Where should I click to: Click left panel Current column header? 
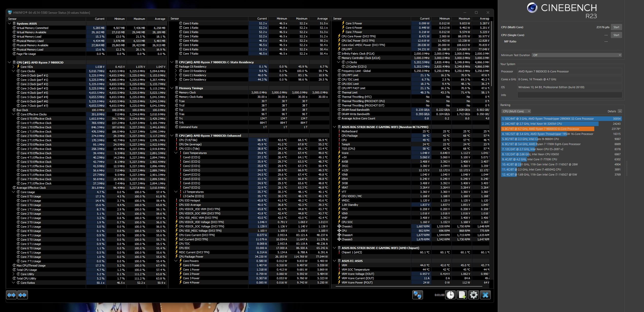[96, 19]
